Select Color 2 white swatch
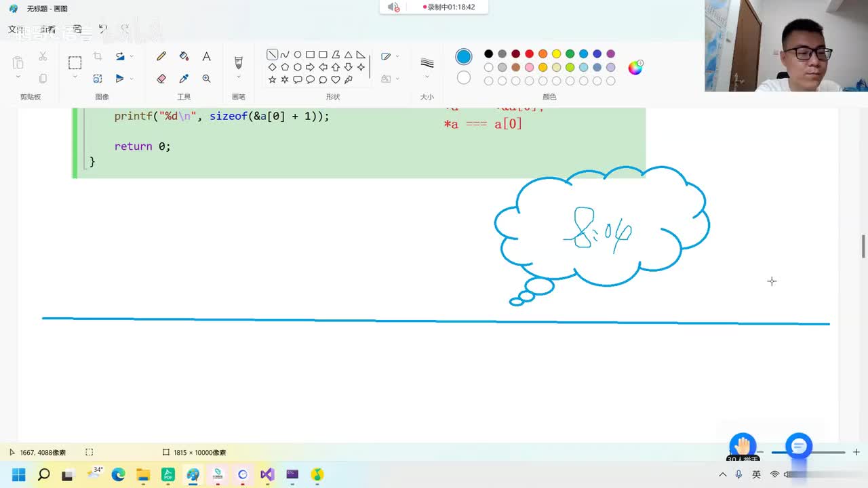 point(464,77)
